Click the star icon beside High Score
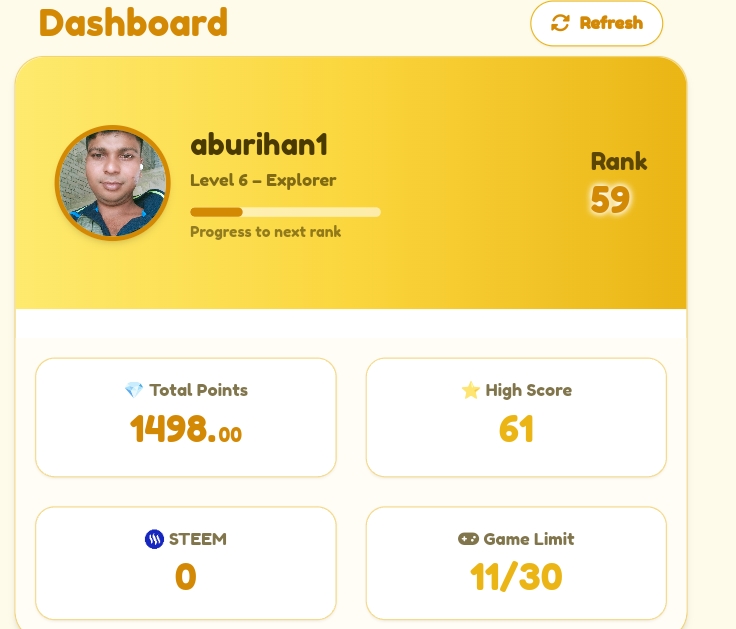Viewport: 736px width, 629px height. (470, 390)
